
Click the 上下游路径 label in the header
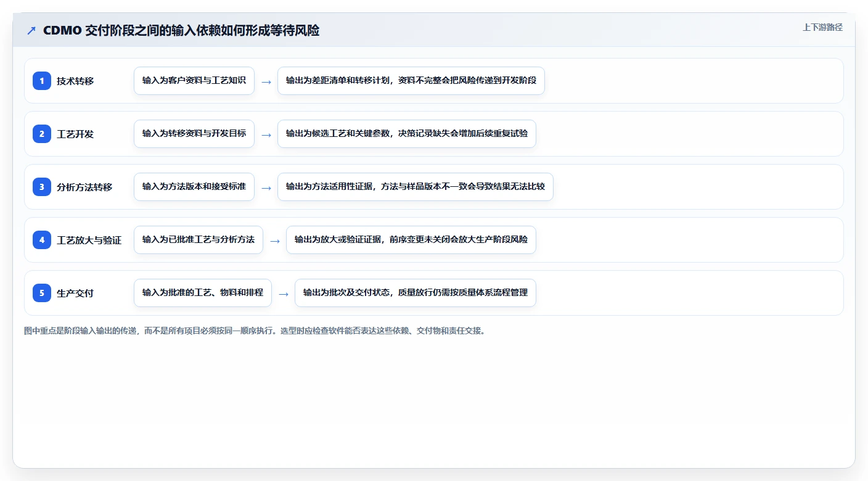click(x=822, y=27)
